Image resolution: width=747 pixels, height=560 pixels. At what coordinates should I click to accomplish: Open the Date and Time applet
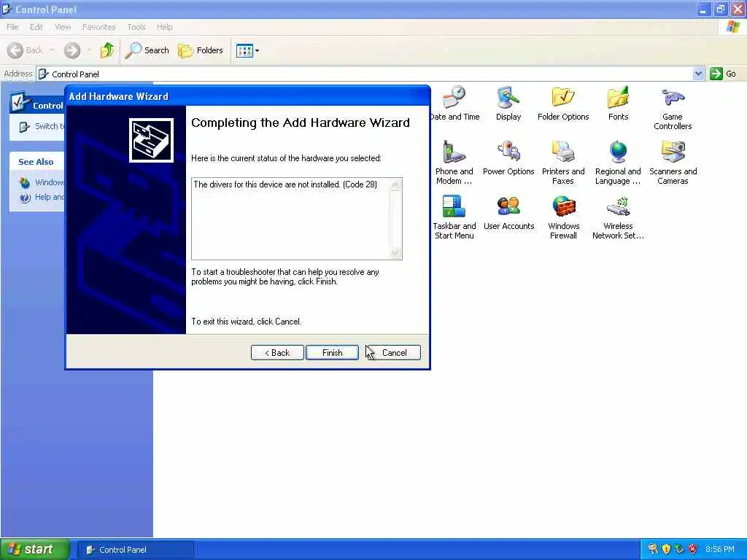click(455, 104)
